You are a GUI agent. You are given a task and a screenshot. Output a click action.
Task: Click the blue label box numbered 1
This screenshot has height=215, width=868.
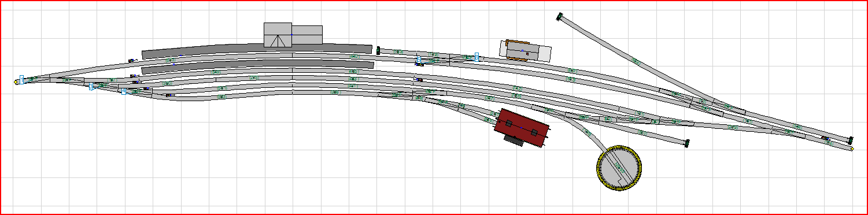[x=21, y=80]
